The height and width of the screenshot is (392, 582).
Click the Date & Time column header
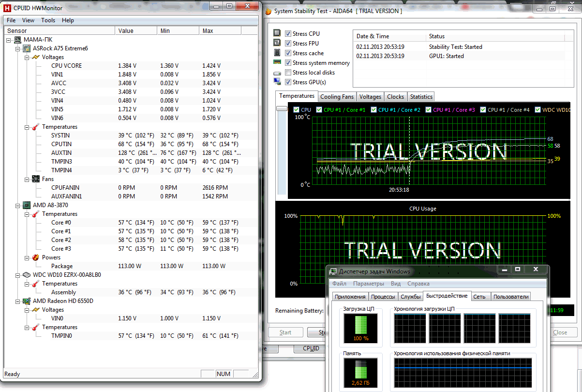click(389, 36)
